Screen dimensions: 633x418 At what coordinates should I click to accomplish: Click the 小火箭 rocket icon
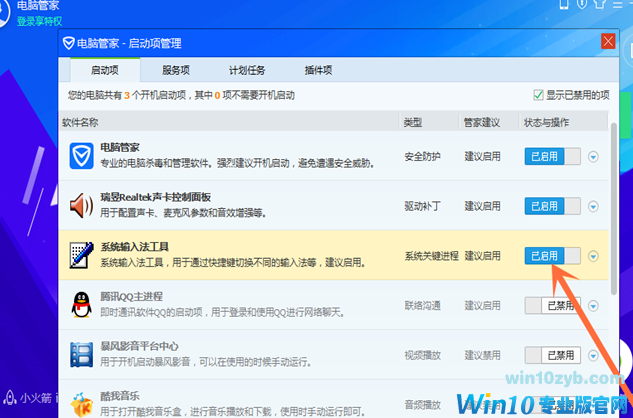(x=9, y=398)
